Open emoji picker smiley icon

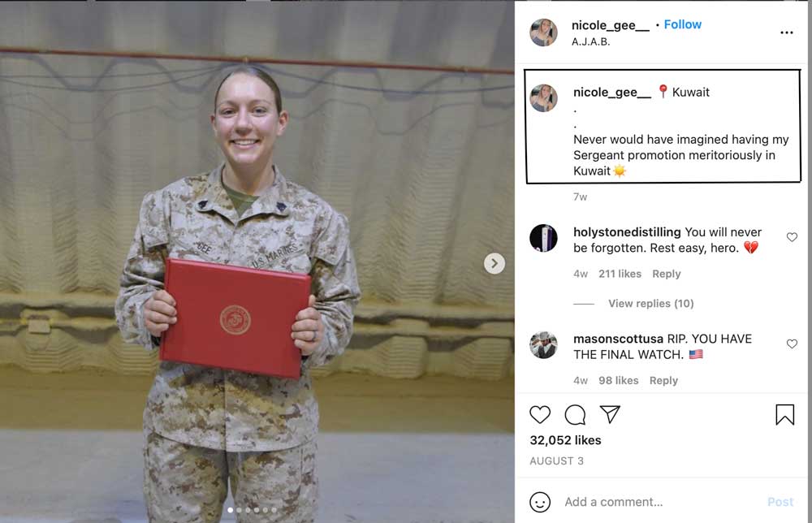[x=540, y=502]
